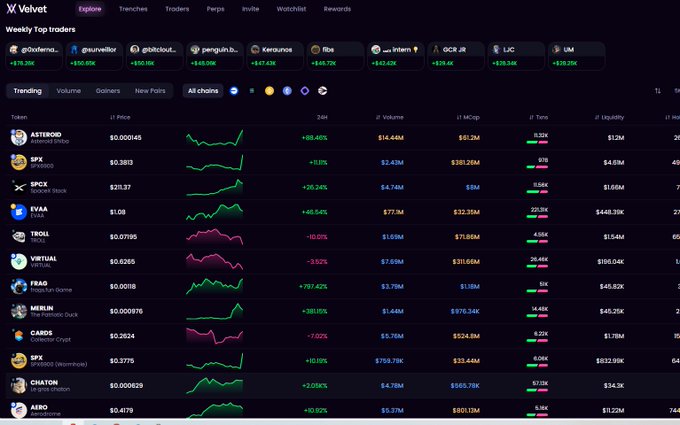
Task: Click the FRAG token logo
Action: [x=19, y=286]
